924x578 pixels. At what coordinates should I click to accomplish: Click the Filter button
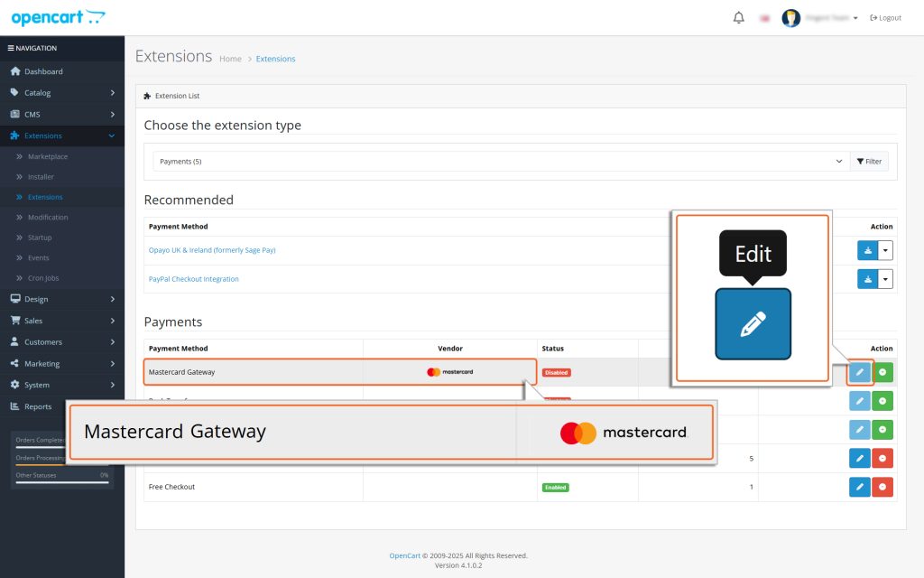(869, 162)
